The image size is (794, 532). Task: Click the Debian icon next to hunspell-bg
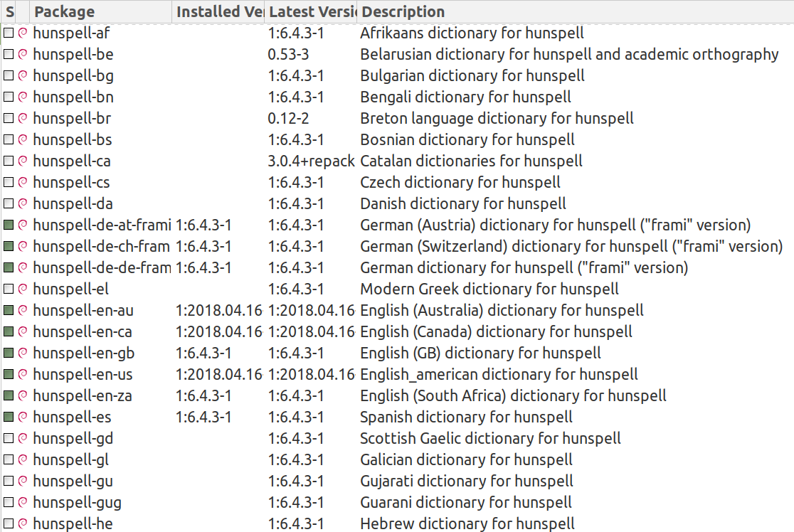click(x=23, y=75)
